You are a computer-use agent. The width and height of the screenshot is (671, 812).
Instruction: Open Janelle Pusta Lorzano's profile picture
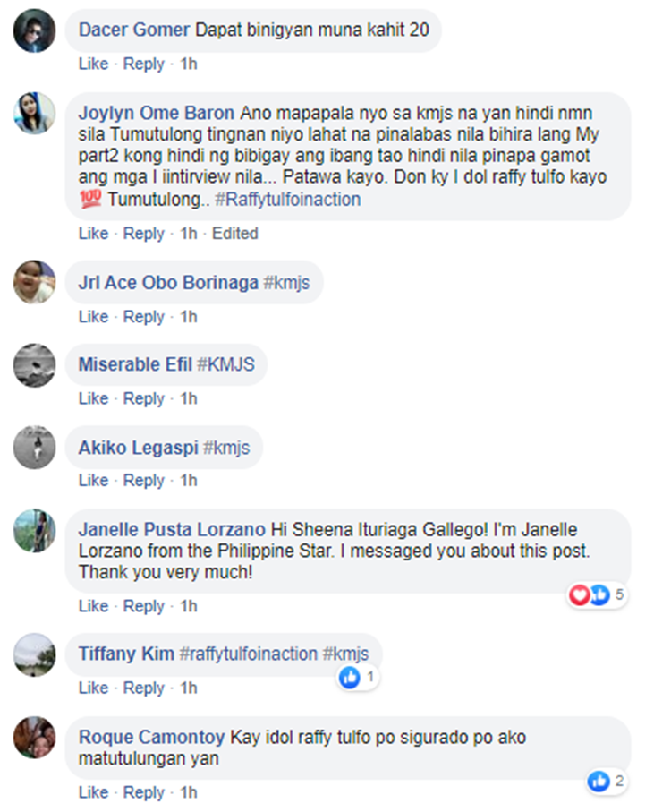tap(35, 530)
